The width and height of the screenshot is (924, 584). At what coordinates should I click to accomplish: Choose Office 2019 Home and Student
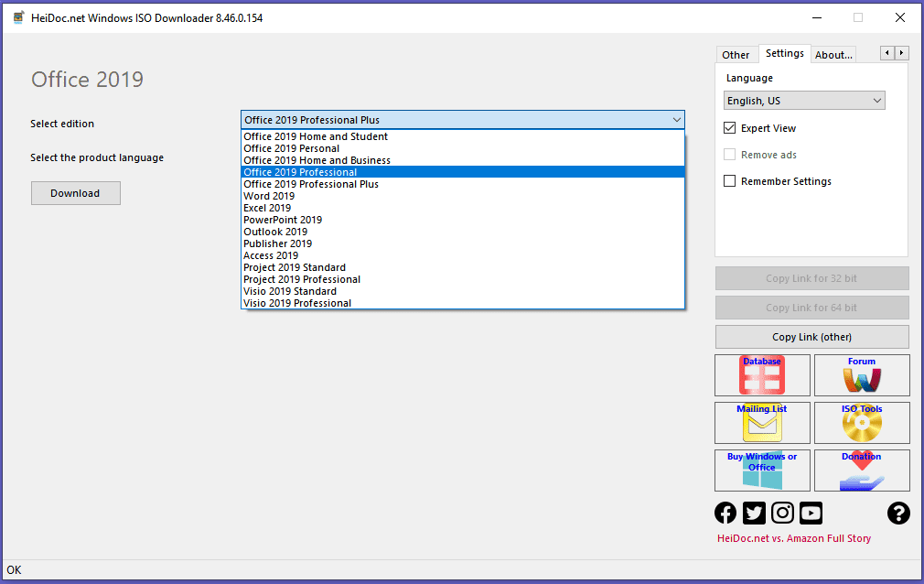point(463,136)
